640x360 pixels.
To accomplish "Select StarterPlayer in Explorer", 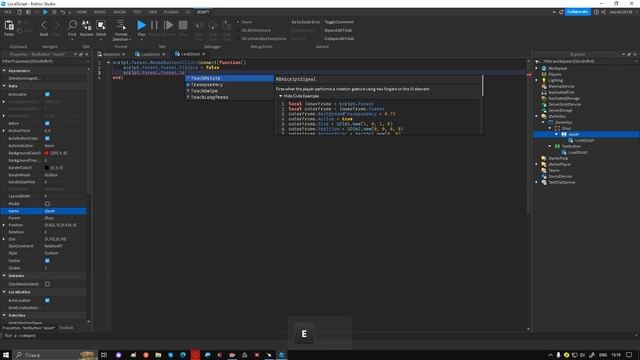I will [x=560, y=164].
